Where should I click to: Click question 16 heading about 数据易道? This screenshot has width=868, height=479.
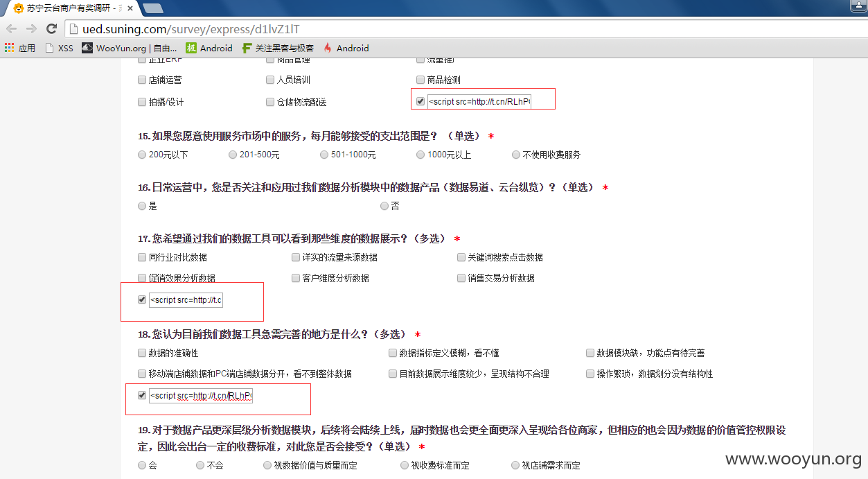point(373,187)
